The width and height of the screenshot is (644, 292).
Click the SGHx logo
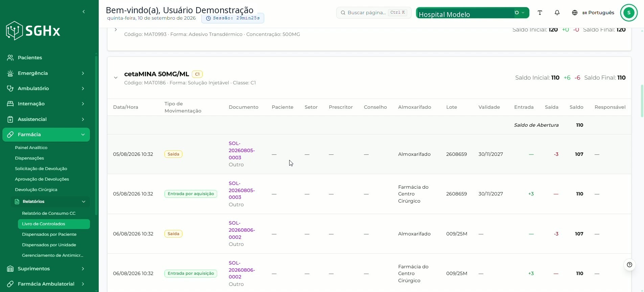pos(33,31)
